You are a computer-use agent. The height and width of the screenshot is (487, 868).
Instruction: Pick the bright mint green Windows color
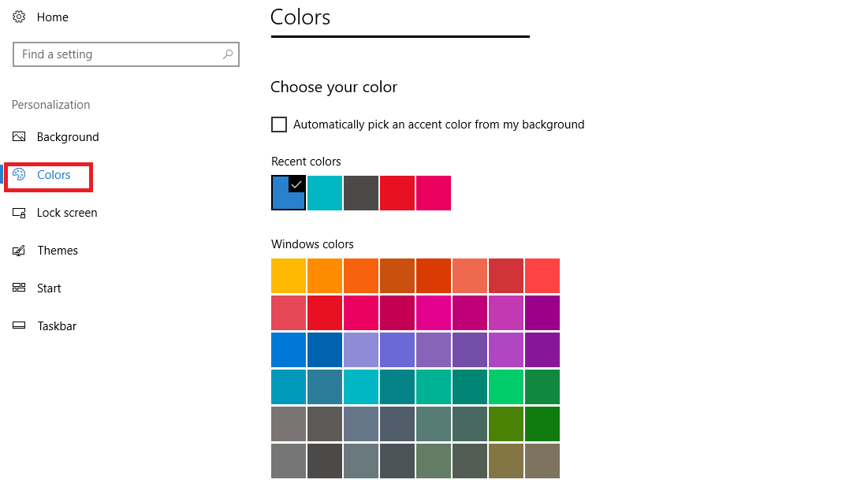[x=506, y=387]
